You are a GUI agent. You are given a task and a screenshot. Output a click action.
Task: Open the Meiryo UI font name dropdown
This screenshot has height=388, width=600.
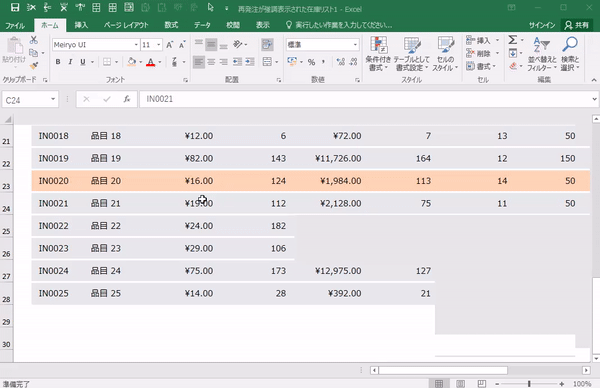click(x=136, y=45)
